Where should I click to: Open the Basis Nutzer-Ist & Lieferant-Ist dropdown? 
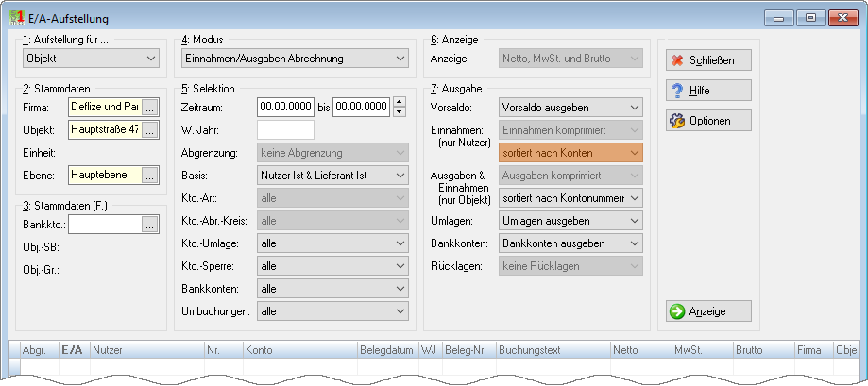pos(332,176)
